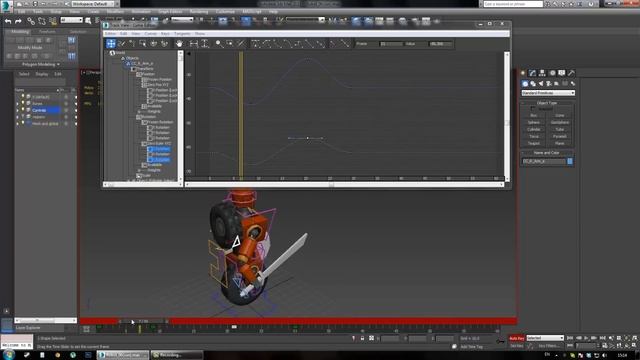
Task: Select the Cameras category icon
Action: (x=549, y=84)
